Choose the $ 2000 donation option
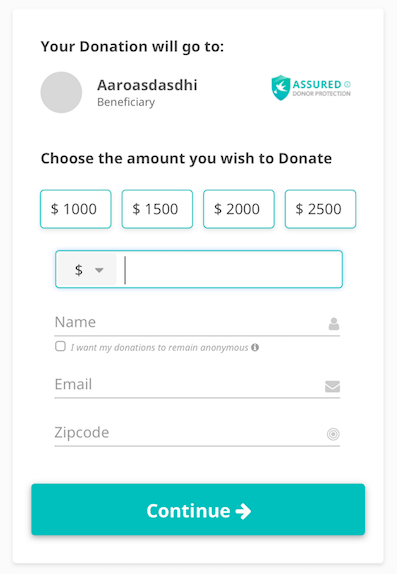The height and width of the screenshot is (574, 397). click(239, 209)
